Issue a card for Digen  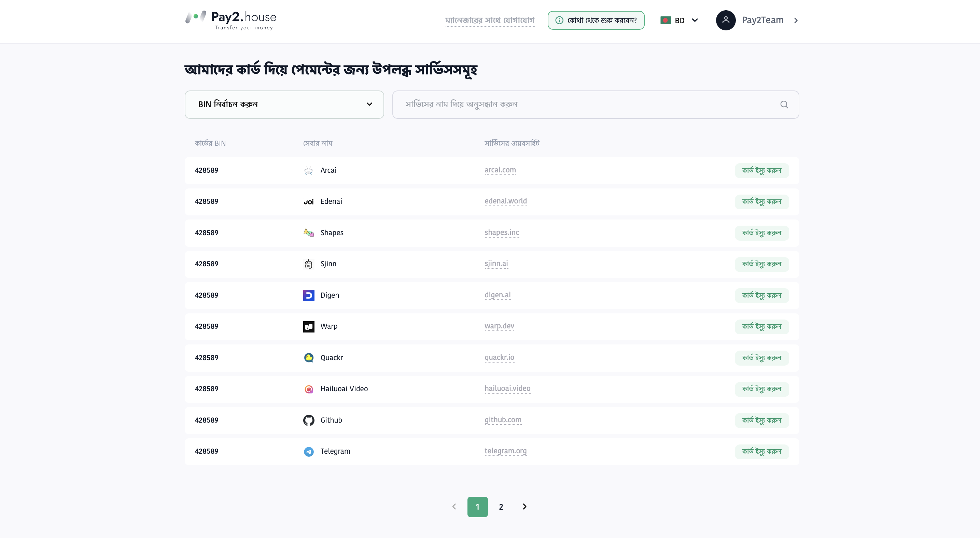(761, 295)
